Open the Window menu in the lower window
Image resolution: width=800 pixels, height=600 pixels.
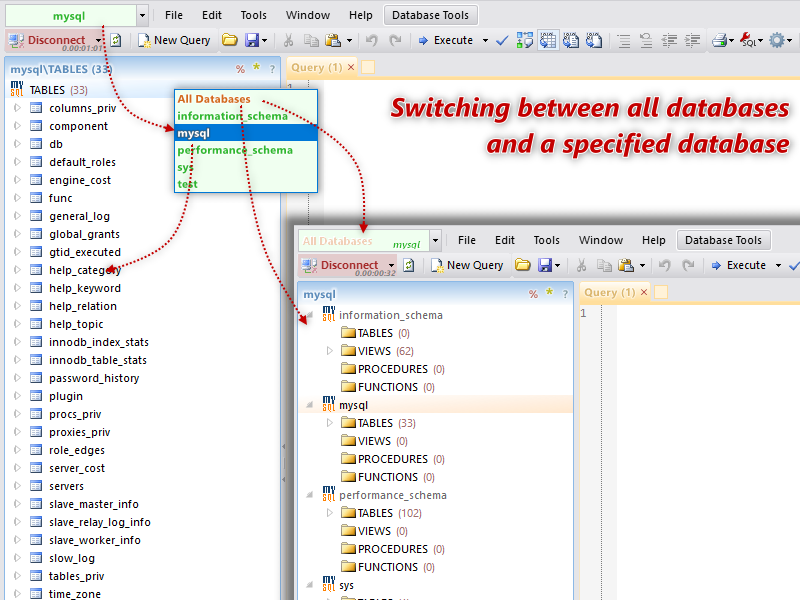coord(601,240)
